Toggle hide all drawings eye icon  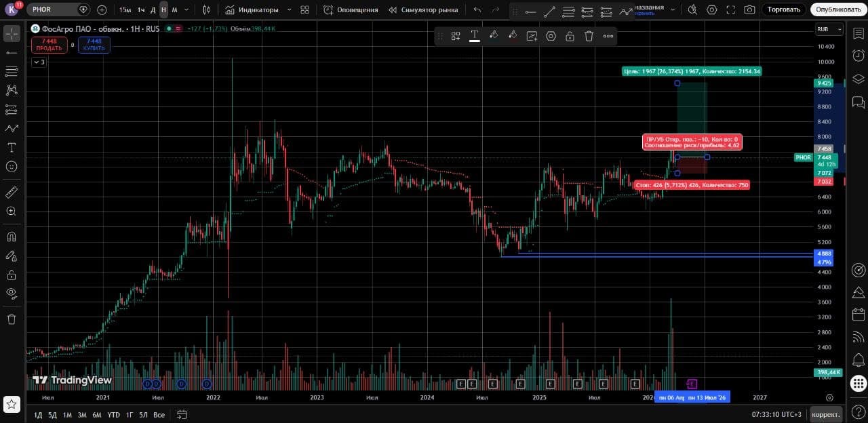pyautogui.click(x=12, y=294)
